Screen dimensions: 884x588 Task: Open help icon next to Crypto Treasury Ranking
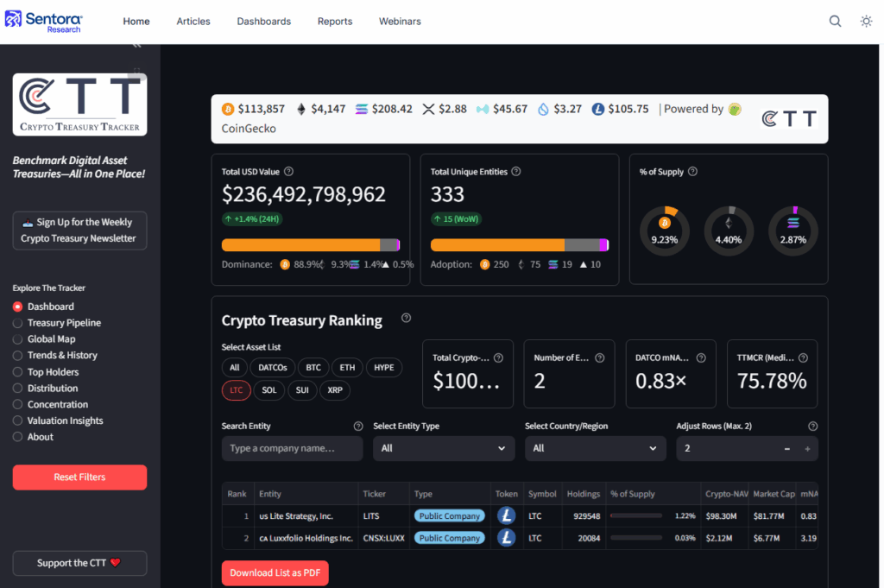(406, 319)
